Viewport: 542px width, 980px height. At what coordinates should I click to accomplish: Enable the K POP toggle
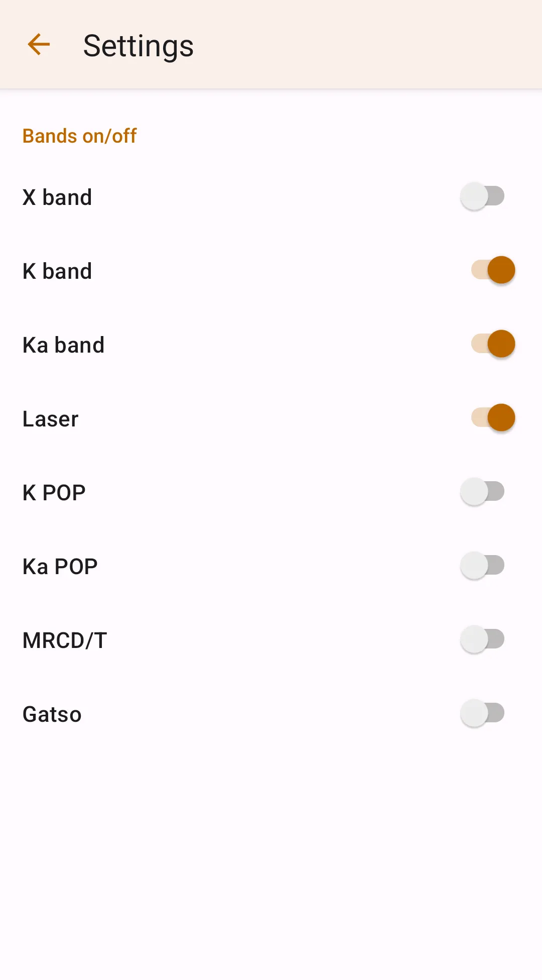tap(482, 492)
